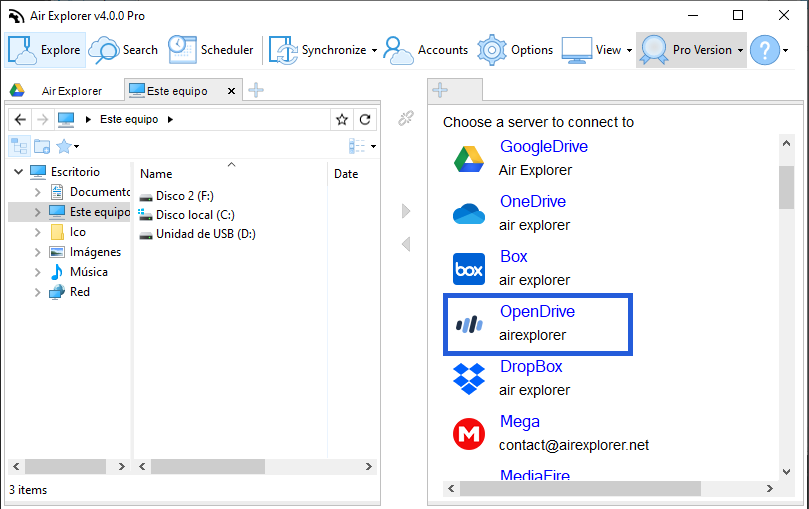Image resolution: width=809 pixels, height=509 pixels.
Task: Add a new tab in left pane
Action: pos(256,90)
